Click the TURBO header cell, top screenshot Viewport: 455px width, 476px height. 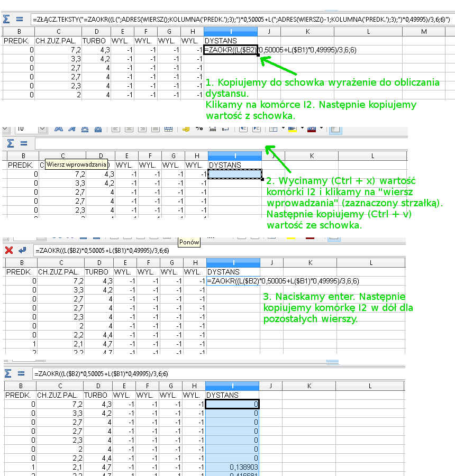(96, 41)
